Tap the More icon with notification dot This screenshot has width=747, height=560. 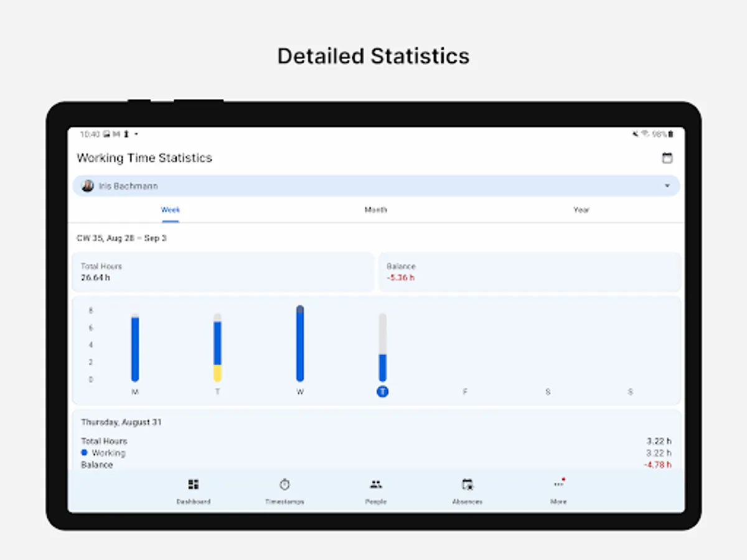pos(558,483)
